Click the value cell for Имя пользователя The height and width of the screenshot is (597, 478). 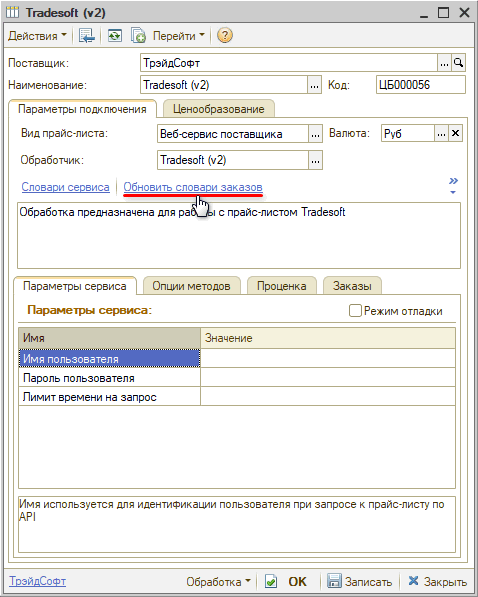click(x=328, y=359)
